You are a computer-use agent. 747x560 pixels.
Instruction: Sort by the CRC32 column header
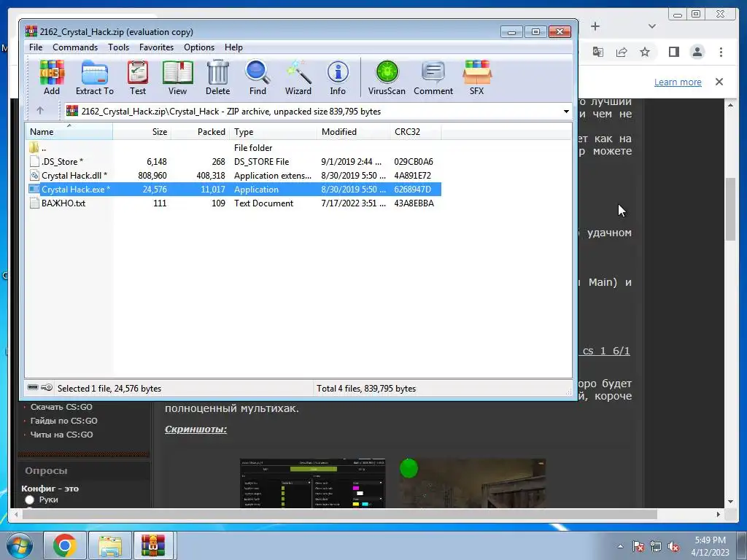[x=415, y=132]
